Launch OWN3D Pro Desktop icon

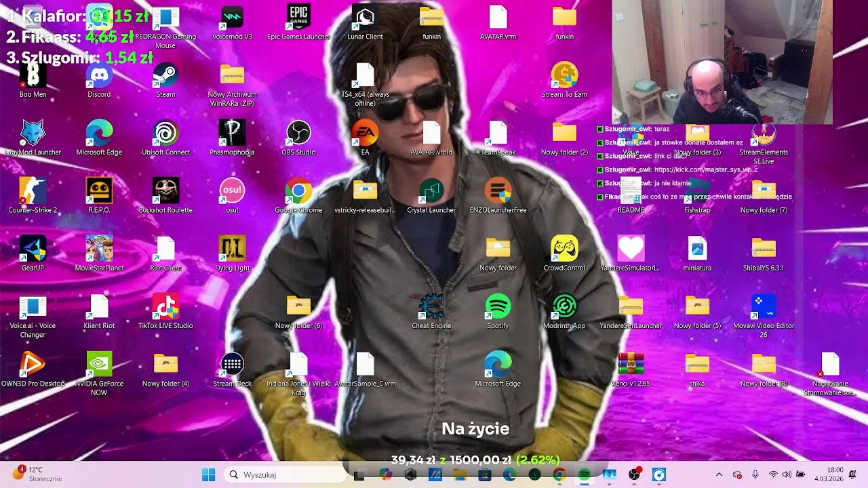click(x=33, y=369)
